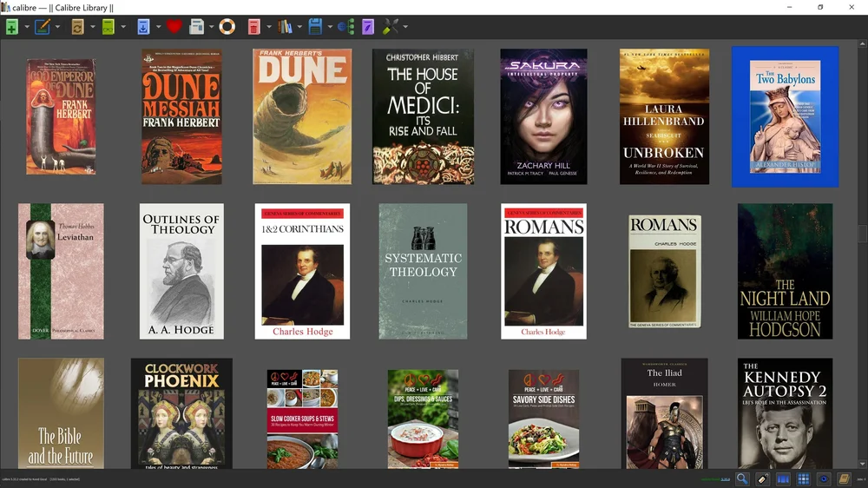Screen dimensions: 868x488
Task: Click the scrollbar down arrow
Action: click(x=863, y=465)
